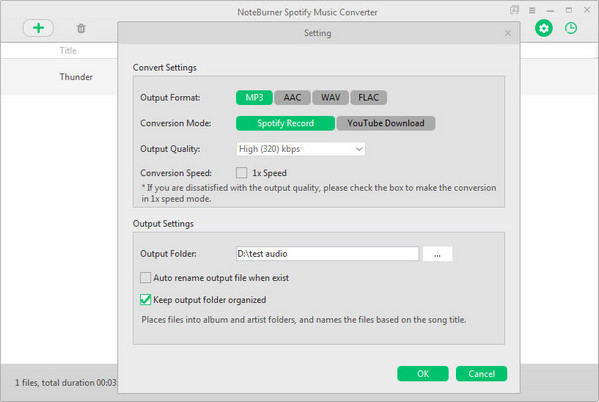Click the files total duration status text
The image size is (599, 402).
coord(65,383)
